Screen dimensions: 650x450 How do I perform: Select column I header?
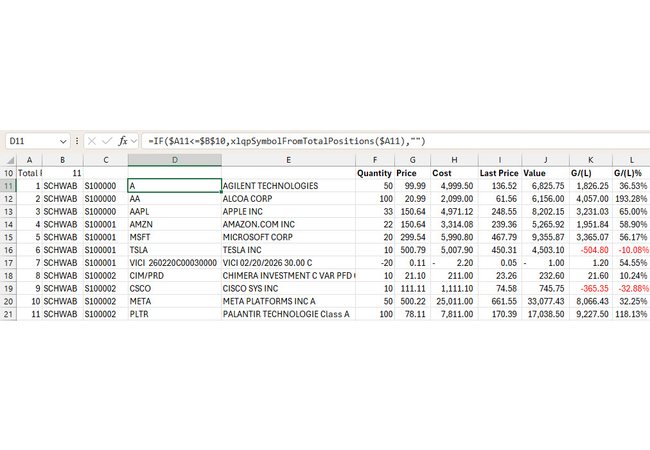coord(500,160)
